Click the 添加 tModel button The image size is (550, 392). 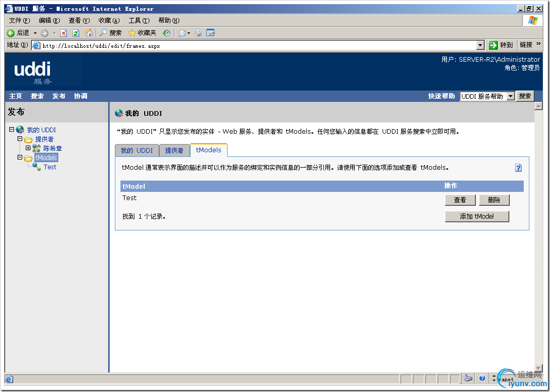tap(477, 217)
